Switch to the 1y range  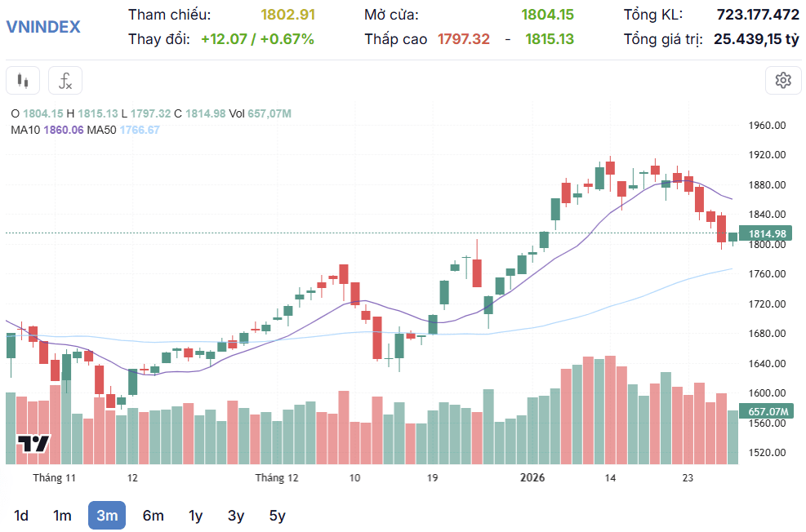pos(195,515)
